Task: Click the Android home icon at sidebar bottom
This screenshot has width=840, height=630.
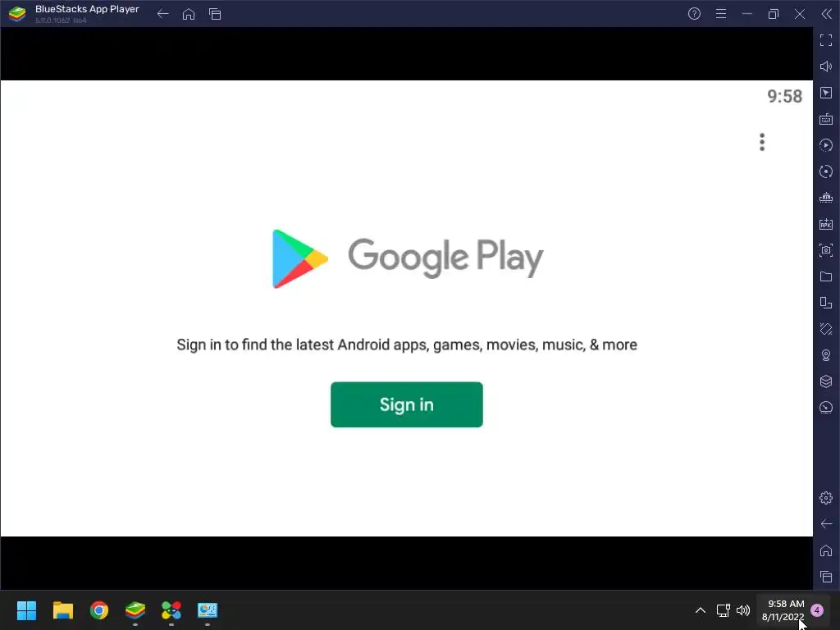Action: (x=826, y=550)
